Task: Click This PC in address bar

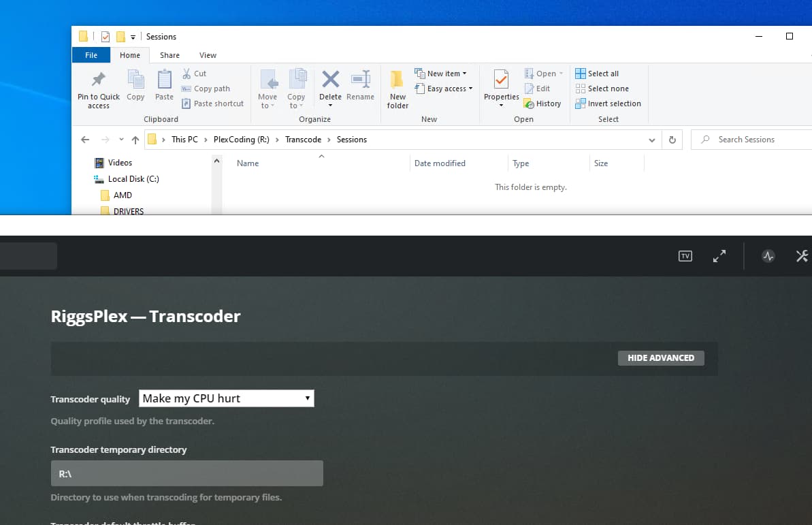Action: pyautogui.click(x=184, y=140)
